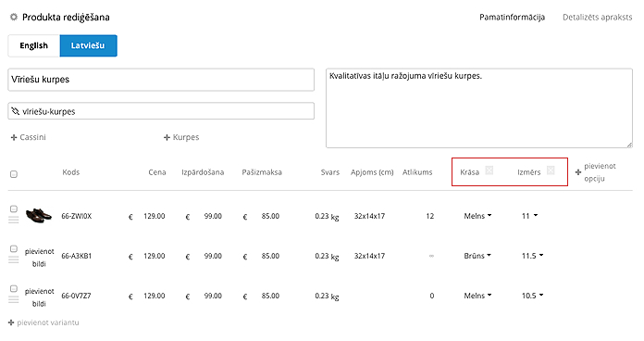Click the plus icon for pievienot variantu
The image size is (644, 341).
click(11, 322)
